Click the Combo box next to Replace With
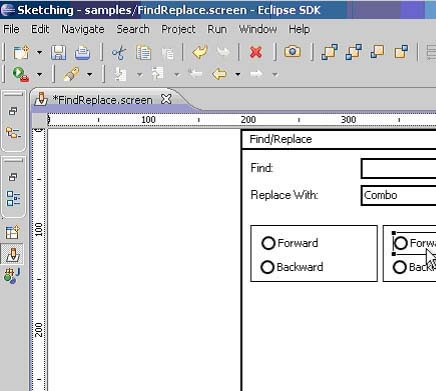The image size is (436, 391). pos(398,195)
